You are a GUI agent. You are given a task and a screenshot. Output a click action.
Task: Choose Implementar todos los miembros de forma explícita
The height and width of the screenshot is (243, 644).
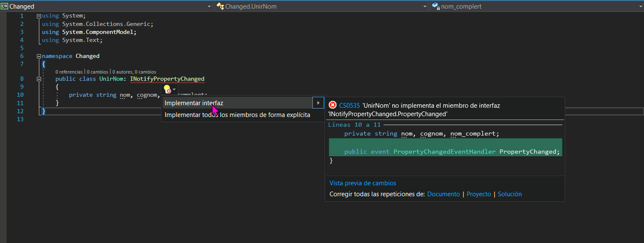pos(237,115)
